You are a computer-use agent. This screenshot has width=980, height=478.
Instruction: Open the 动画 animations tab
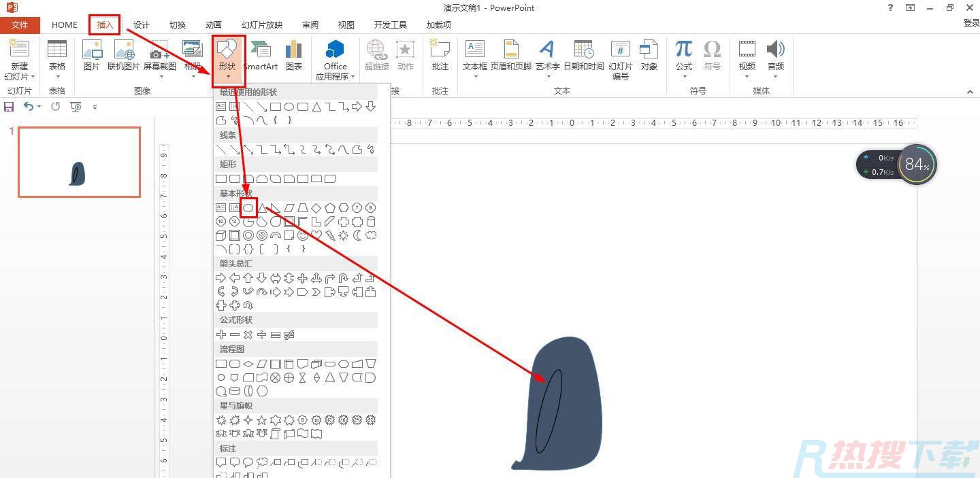coord(214,25)
